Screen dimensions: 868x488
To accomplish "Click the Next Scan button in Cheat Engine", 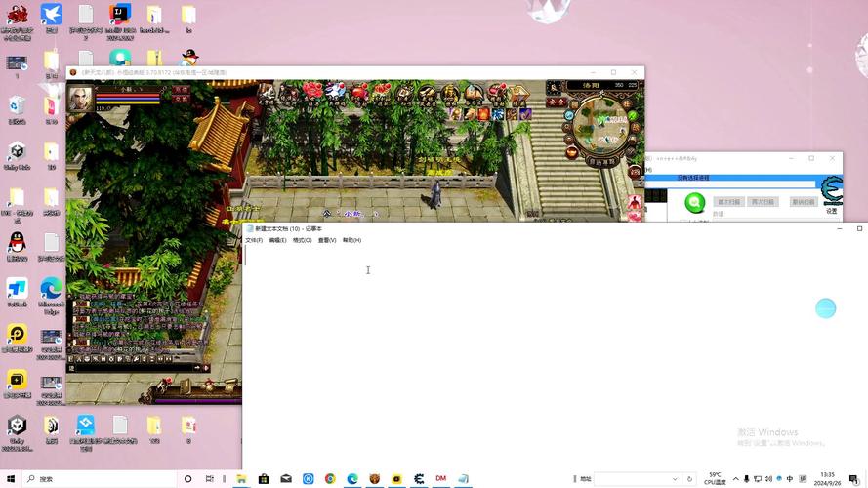I will click(763, 202).
